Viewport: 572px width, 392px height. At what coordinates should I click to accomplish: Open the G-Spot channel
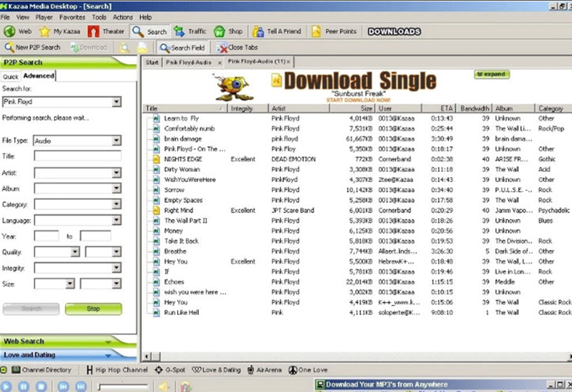click(x=170, y=370)
